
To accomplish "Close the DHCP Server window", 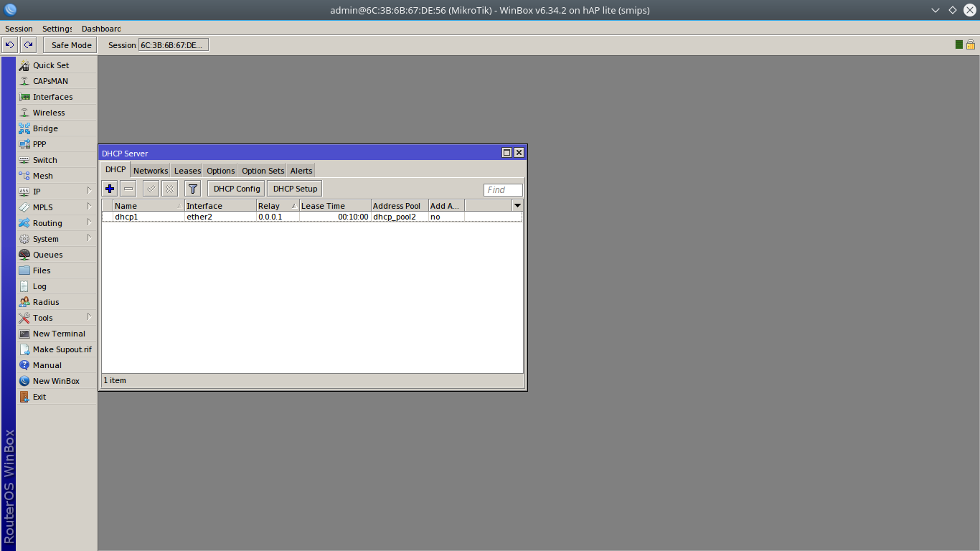I will pos(519,153).
